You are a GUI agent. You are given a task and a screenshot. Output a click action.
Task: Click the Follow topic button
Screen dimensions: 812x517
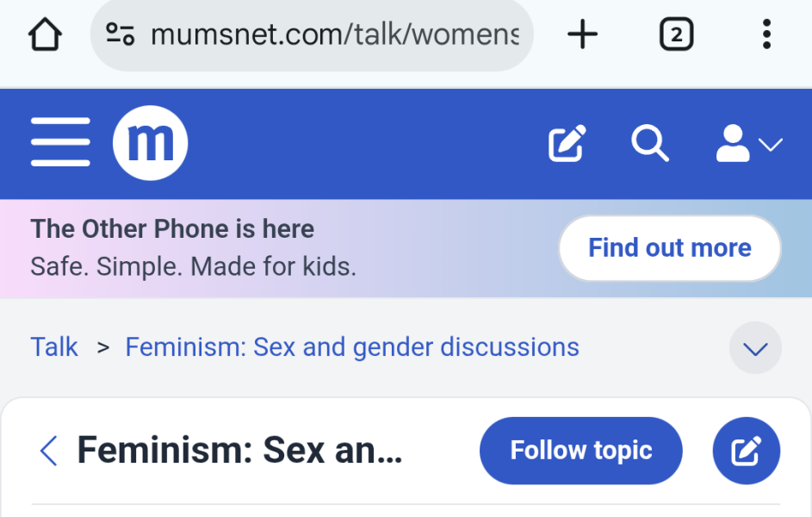[x=580, y=451]
